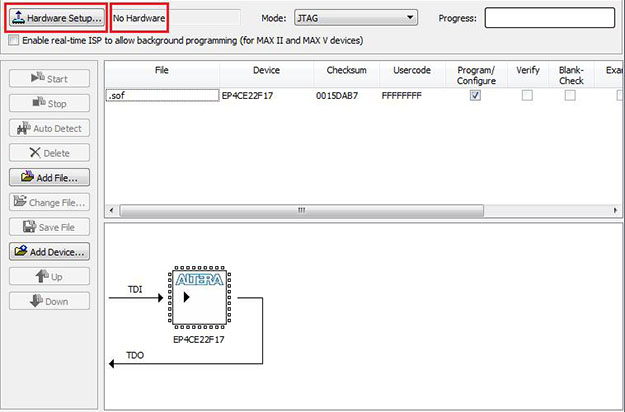625x412 pixels.
Task: Click the Save File button
Action: coord(50,227)
